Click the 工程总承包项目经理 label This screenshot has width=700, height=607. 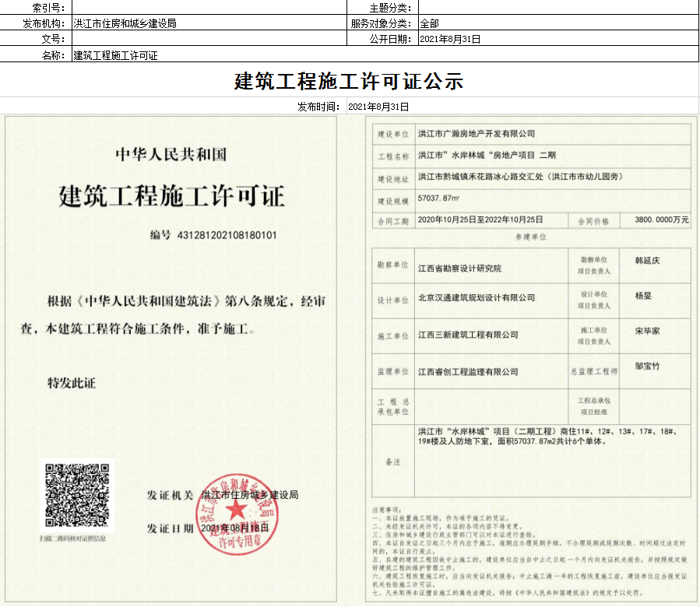tap(594, 406)
